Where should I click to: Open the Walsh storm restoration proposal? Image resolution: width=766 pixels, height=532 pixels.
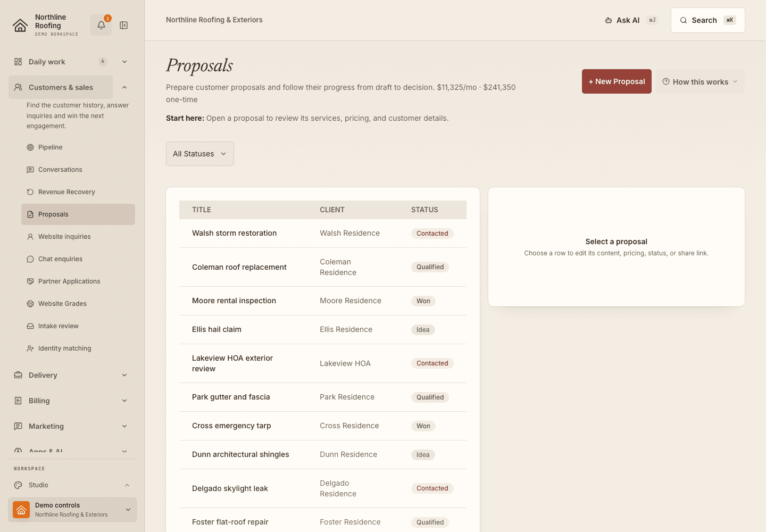pos(323,233)
